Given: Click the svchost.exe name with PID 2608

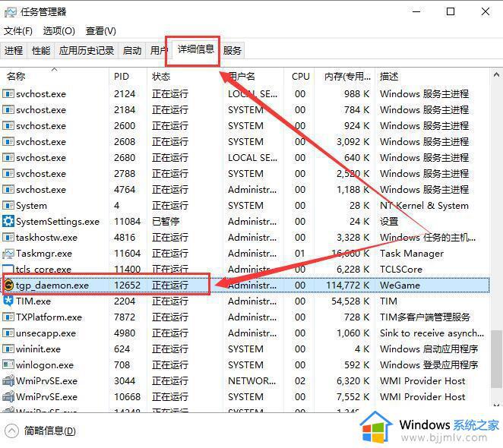Looking at the screenshot, I should coord(41,142).
